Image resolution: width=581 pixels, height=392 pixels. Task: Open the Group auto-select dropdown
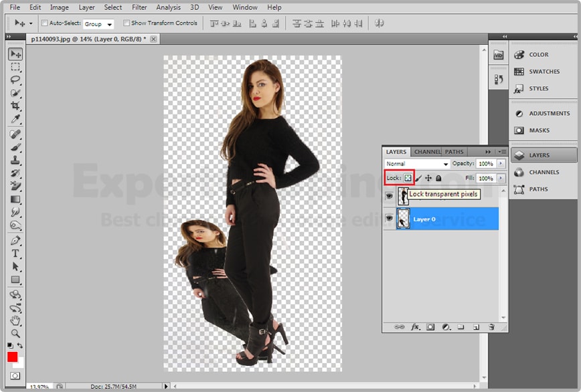98,23
